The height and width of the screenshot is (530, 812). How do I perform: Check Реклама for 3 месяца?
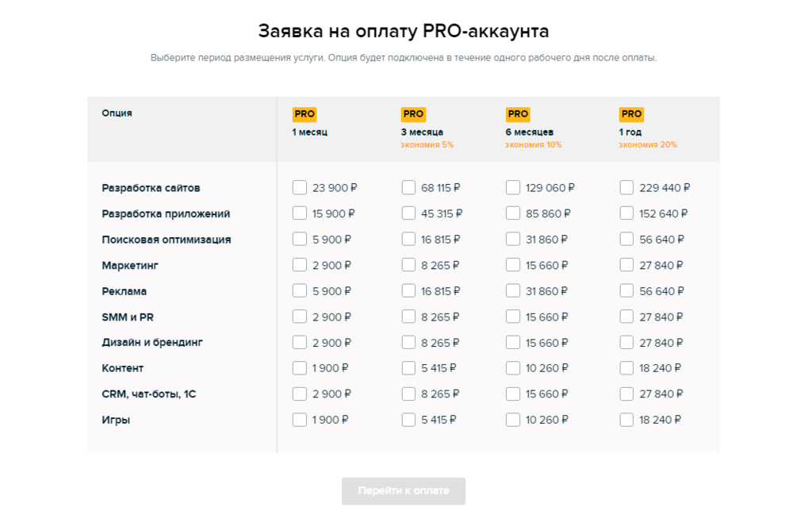[x=408, y=290]
